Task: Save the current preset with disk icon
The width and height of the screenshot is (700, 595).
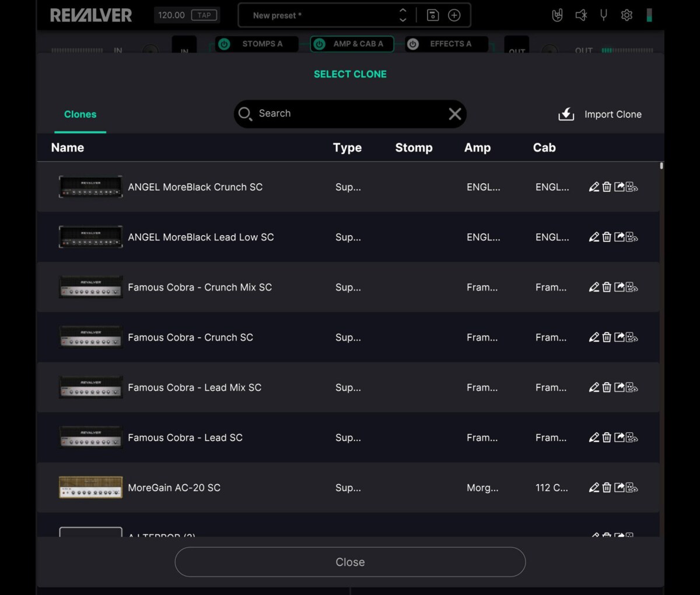Action: pos(433,15)
